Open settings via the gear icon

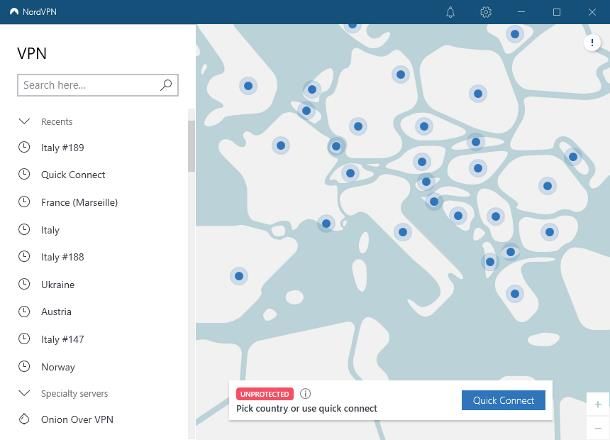[486, 12]
